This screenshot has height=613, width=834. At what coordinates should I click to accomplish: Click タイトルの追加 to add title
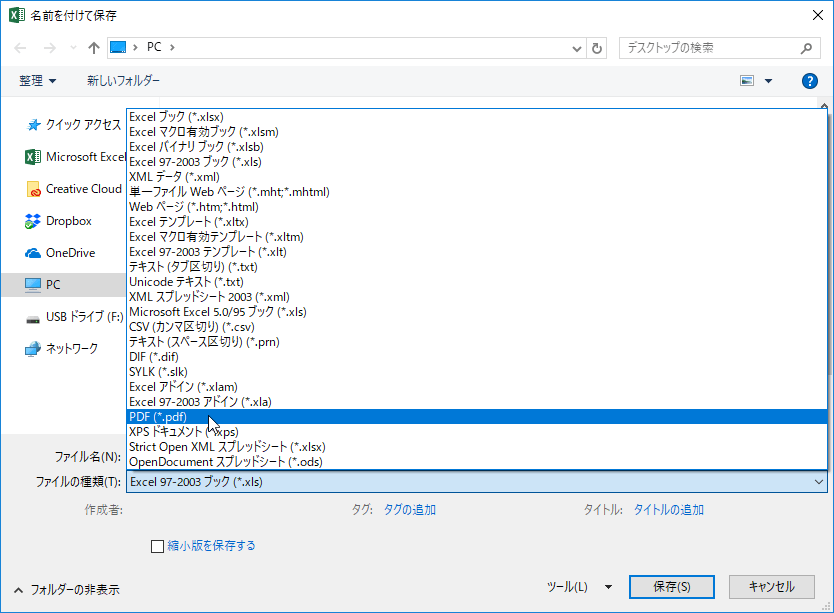tap(668, 510)
